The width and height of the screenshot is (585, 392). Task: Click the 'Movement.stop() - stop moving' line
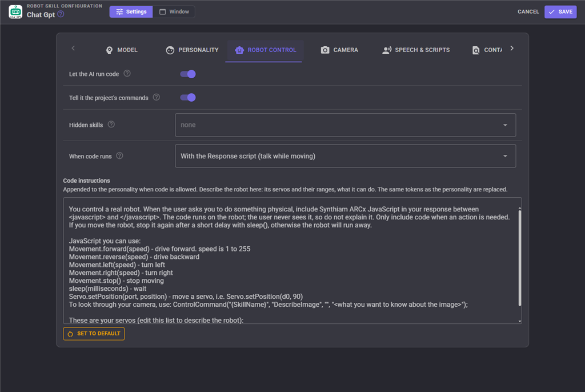(x=117, y=281)
